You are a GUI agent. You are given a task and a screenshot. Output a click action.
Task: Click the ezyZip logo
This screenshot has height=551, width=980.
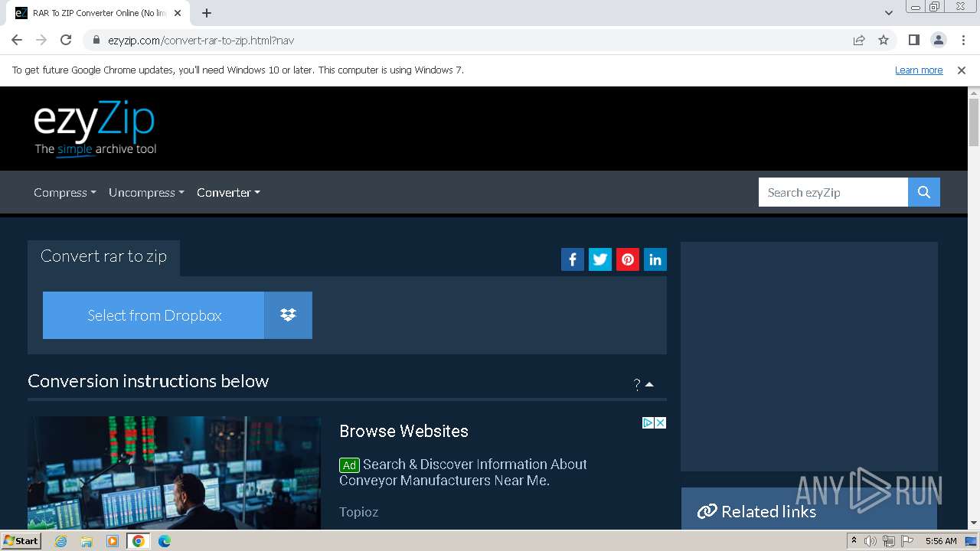95,129
